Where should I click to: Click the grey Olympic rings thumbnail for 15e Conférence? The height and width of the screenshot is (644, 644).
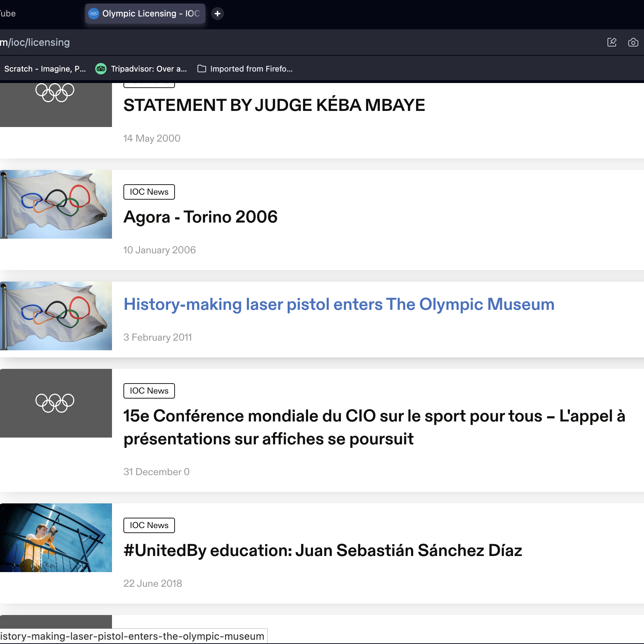[x=56, y=403]
